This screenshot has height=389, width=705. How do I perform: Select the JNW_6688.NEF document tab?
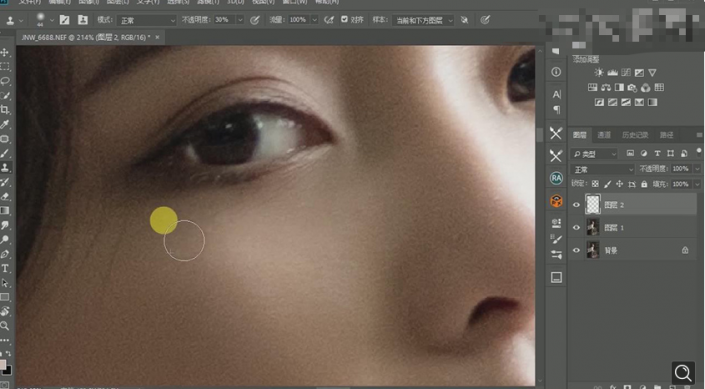pyautogui.click(x=86, y=37)
